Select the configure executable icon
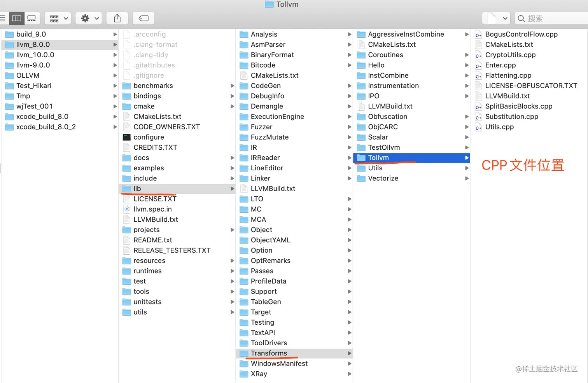The height and width of the screenshot is (383, 588). pyautogui.click(x=127, y=137)
